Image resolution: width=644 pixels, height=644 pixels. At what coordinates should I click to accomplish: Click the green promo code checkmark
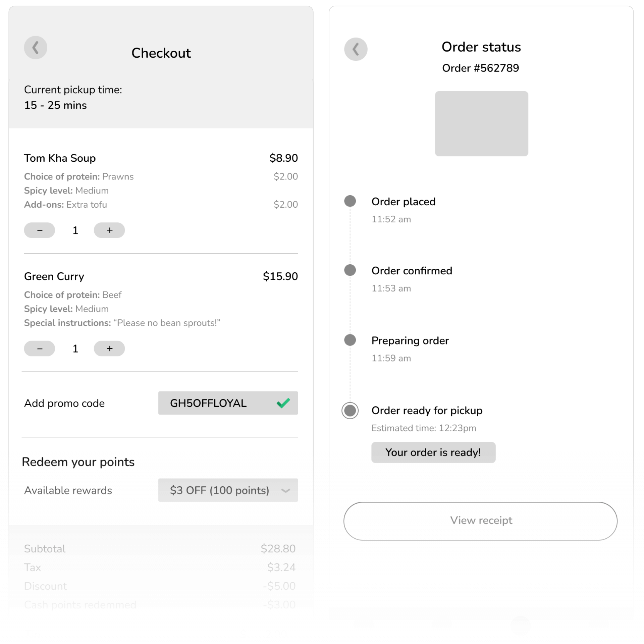coord(283,403)
